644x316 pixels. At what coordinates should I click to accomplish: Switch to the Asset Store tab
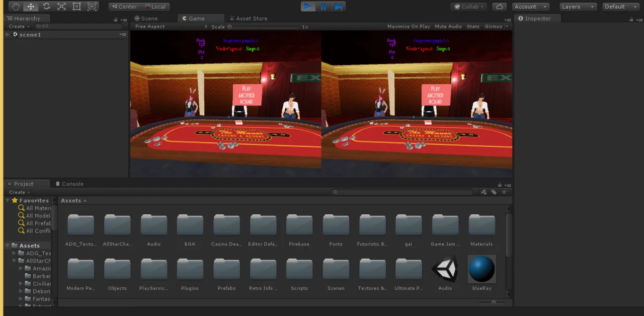(248, 19)
